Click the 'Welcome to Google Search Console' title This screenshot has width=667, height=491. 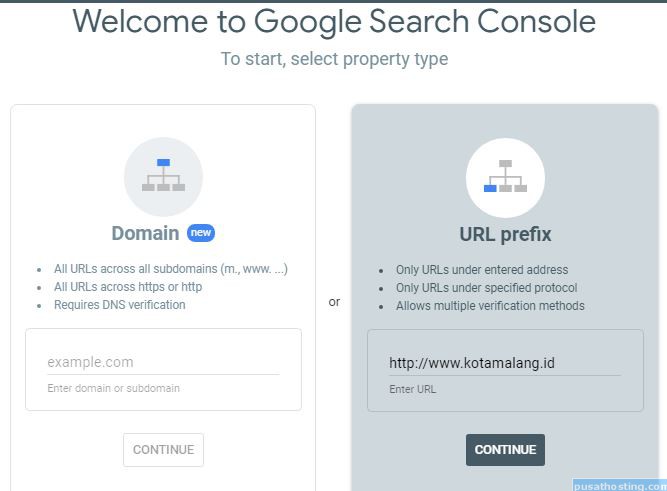[x=334, y=21]
